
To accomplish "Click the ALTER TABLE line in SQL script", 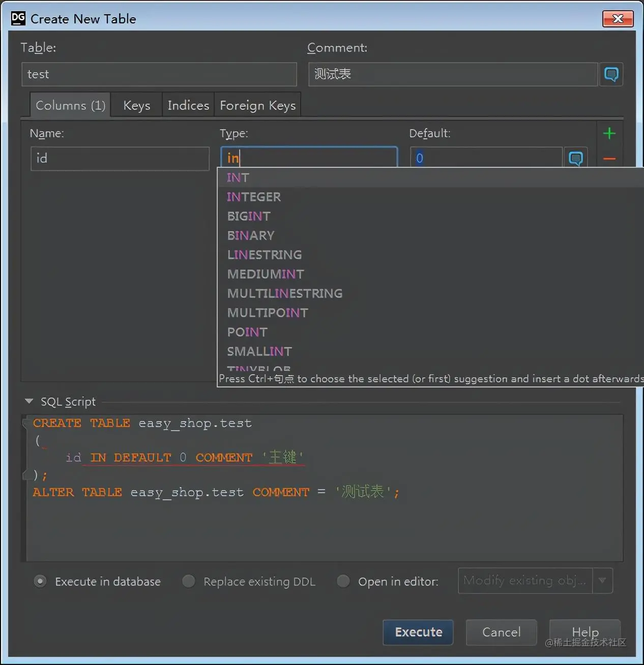I will point(216,492).
